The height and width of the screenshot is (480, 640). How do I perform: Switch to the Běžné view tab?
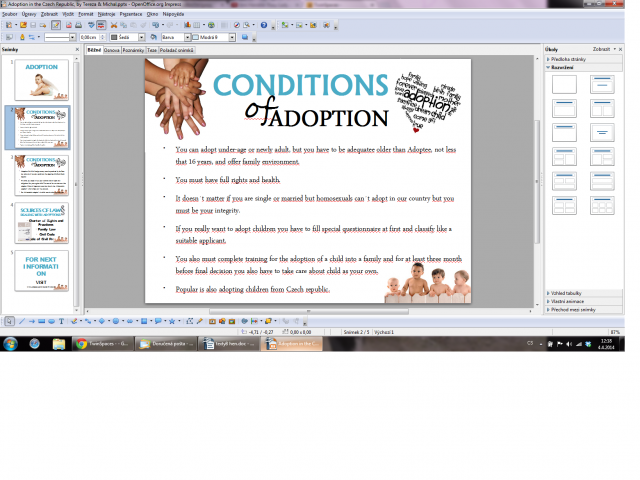point(94,50)
